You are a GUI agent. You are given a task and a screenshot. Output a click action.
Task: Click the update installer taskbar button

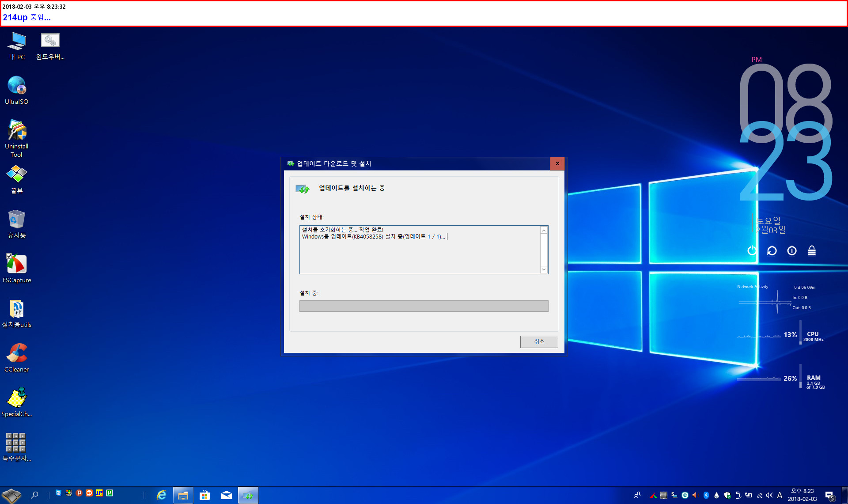click(248, 495)
